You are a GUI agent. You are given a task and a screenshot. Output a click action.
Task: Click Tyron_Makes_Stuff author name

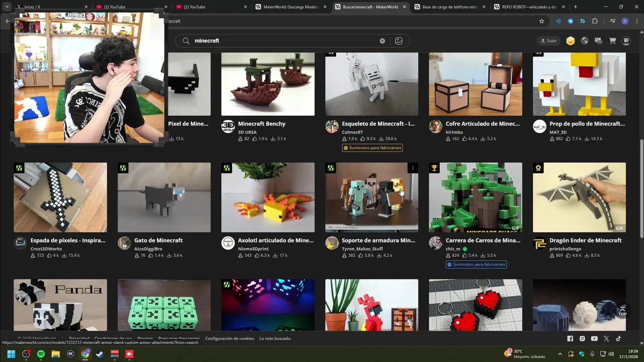tap(362, 249)
